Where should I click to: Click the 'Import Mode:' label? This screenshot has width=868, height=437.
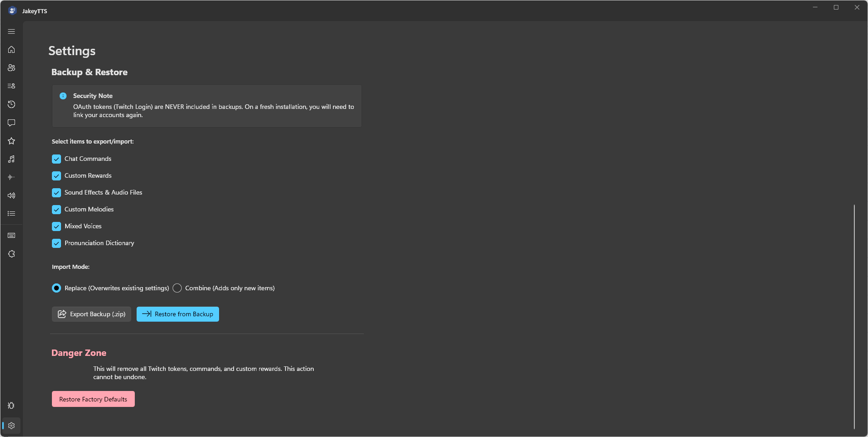71,267
